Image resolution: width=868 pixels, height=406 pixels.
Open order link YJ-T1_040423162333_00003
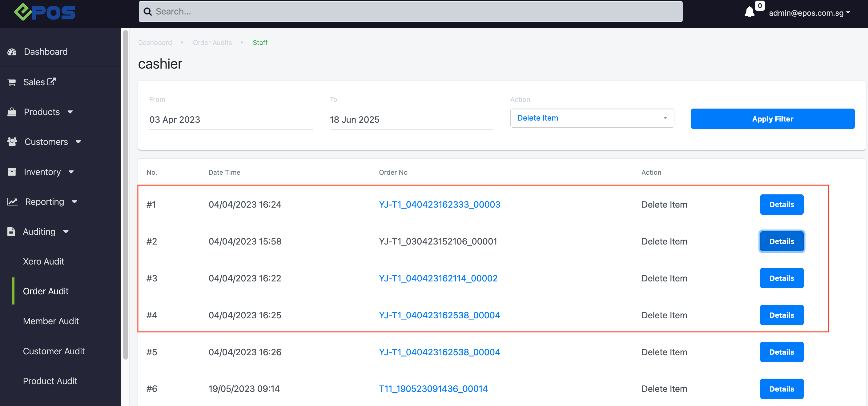tap(440, 204)
